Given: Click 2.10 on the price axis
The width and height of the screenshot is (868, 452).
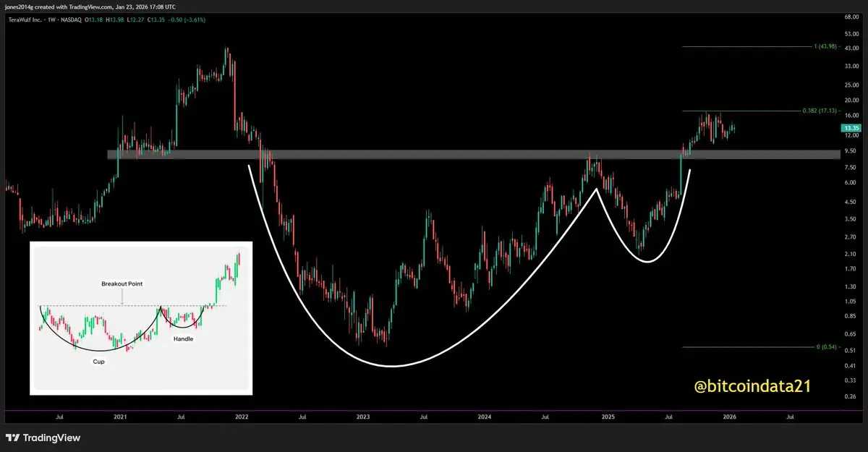Looking at the screenshot, I should point(851,254).
